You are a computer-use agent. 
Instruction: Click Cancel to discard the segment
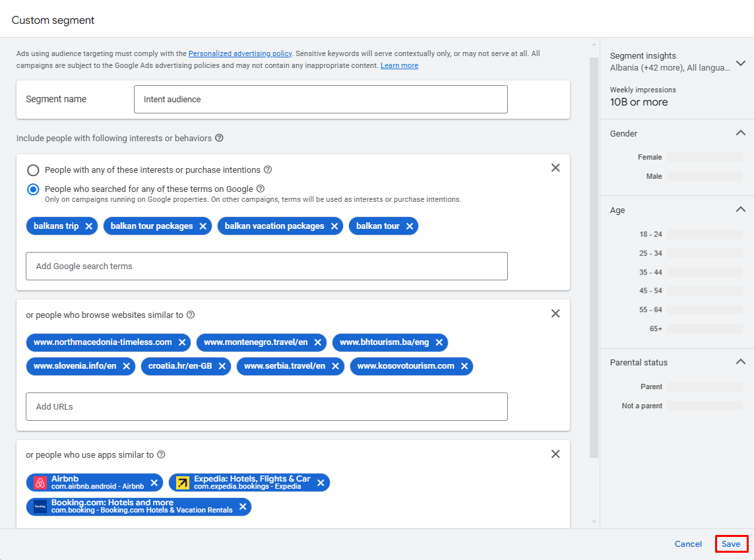[688, 544]
